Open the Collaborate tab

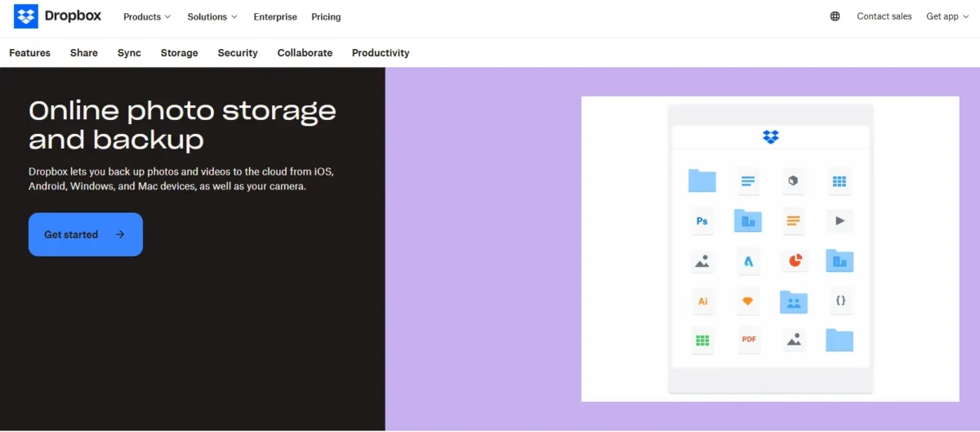[x=305, y=52]
